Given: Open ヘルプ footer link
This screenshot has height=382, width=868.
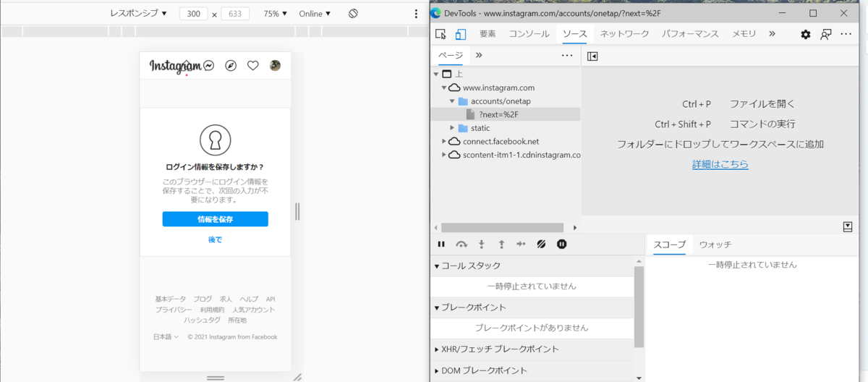Looking at the screenshot, I should point(249,299).
